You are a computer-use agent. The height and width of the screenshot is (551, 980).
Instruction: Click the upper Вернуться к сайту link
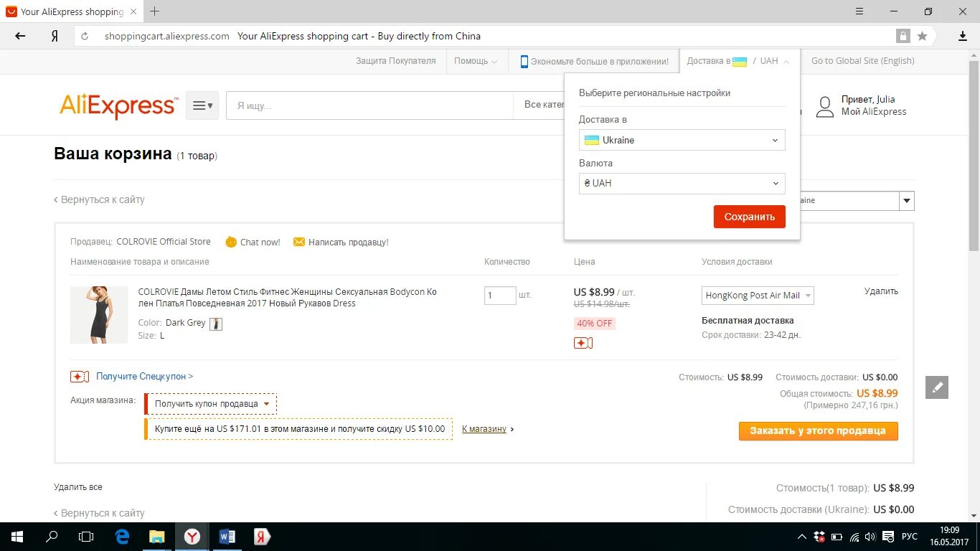100,199
